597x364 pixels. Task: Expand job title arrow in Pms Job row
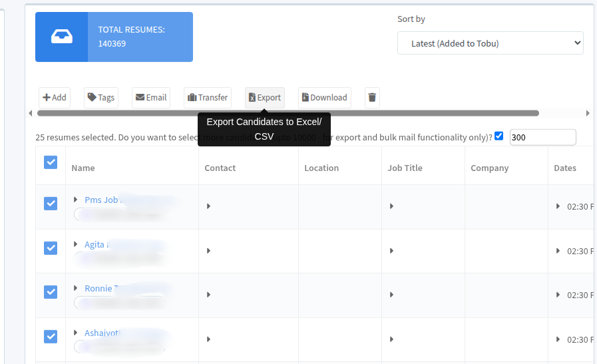point(391,206)
